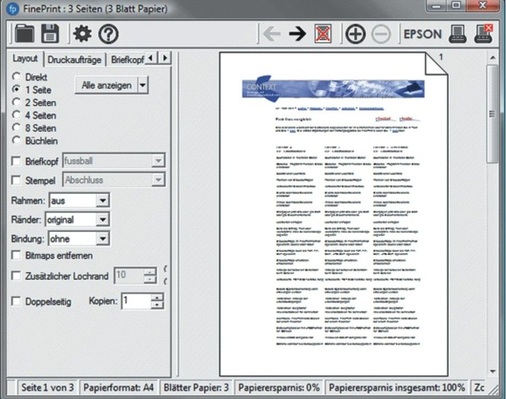
Task: Save the job using the floppy disk icon
Action: pos(50,34)
